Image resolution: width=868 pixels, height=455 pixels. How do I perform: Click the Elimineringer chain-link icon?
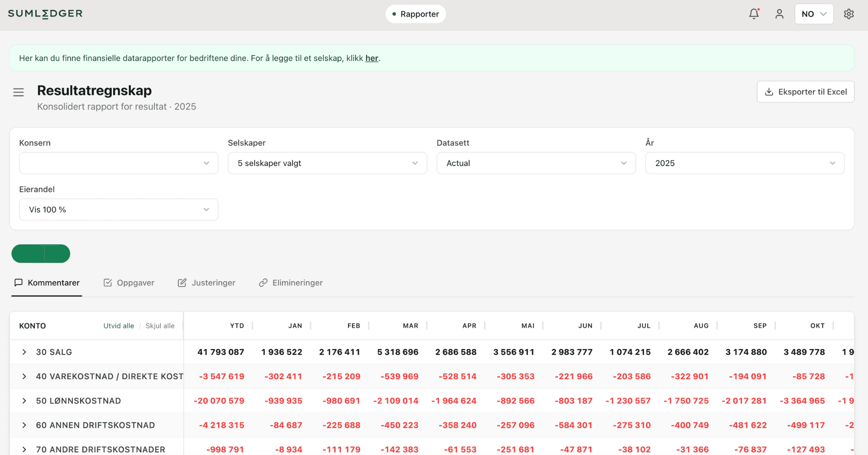point(263,282)
